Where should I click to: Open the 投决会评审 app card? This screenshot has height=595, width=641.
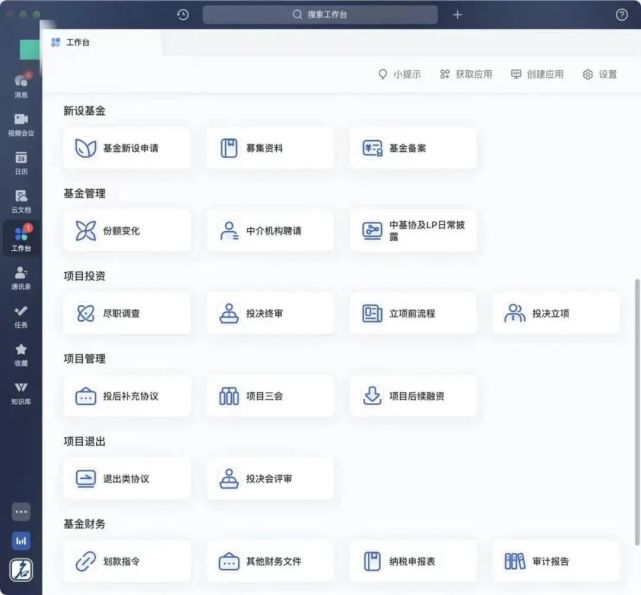coord(270,478)
